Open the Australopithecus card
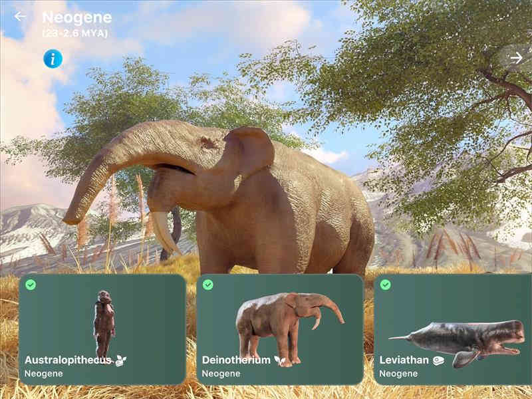532x399 pixels. pyautogui.click(x=102, y=329)
